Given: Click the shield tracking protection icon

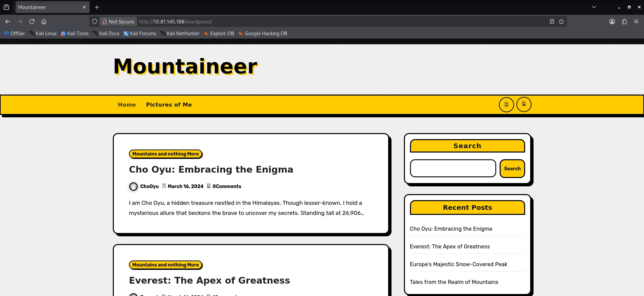Looking at the screenshot, I should coord(95,21).
